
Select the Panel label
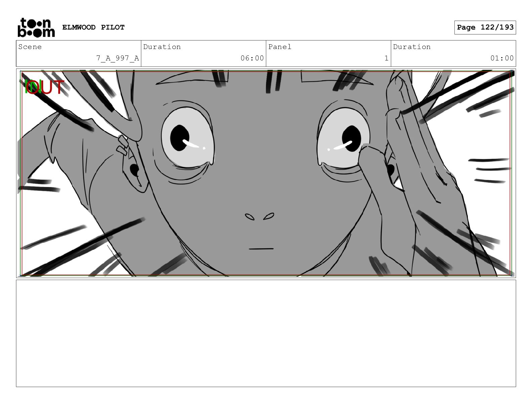pos(279,47)
